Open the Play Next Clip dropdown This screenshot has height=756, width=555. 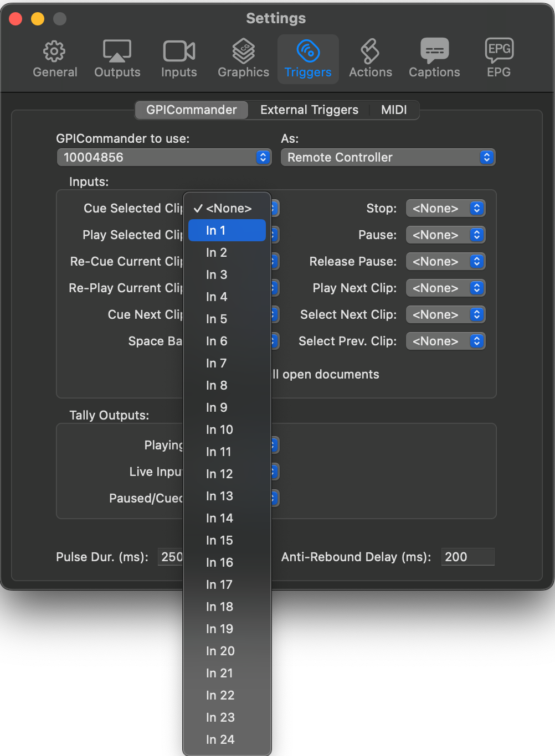[446, 288]
